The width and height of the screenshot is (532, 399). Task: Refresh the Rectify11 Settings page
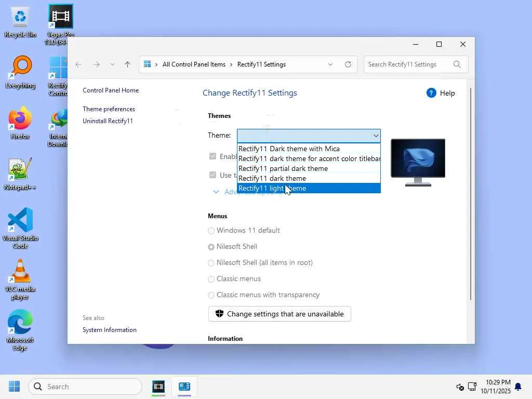click(x=348, y=64)
